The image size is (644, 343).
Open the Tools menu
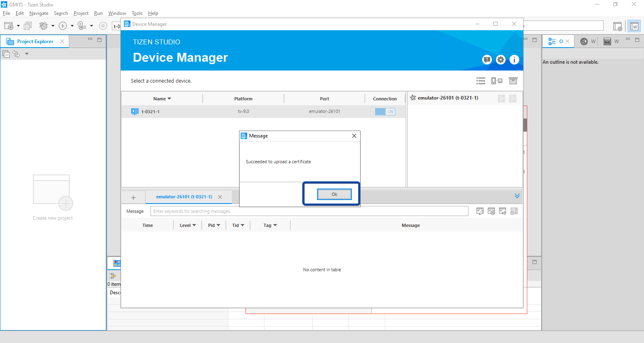point(137,13)
